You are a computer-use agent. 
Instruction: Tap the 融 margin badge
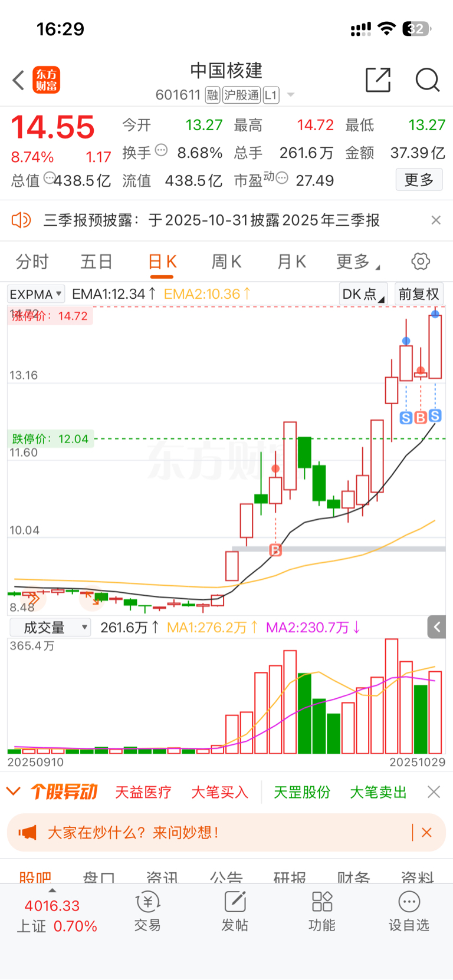coord(213,95)
